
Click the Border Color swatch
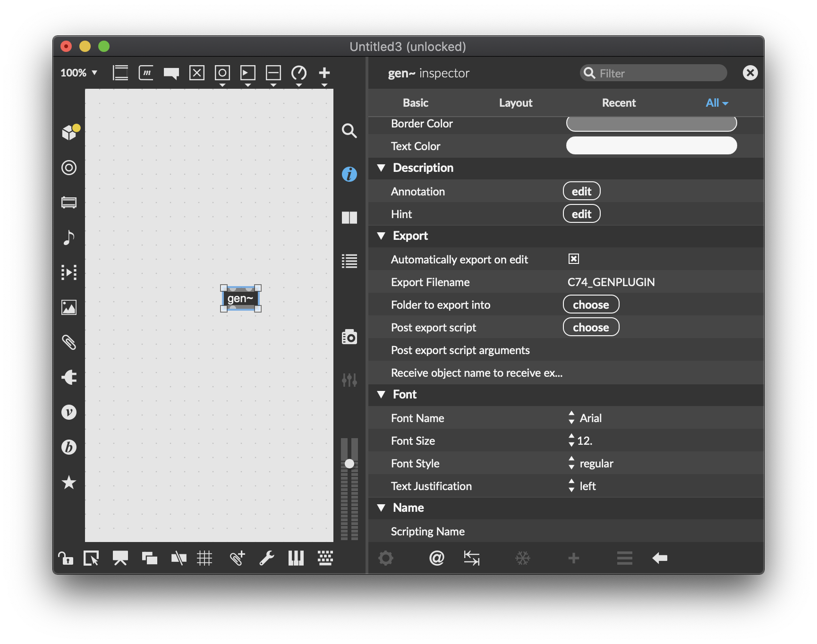point(652,123)
